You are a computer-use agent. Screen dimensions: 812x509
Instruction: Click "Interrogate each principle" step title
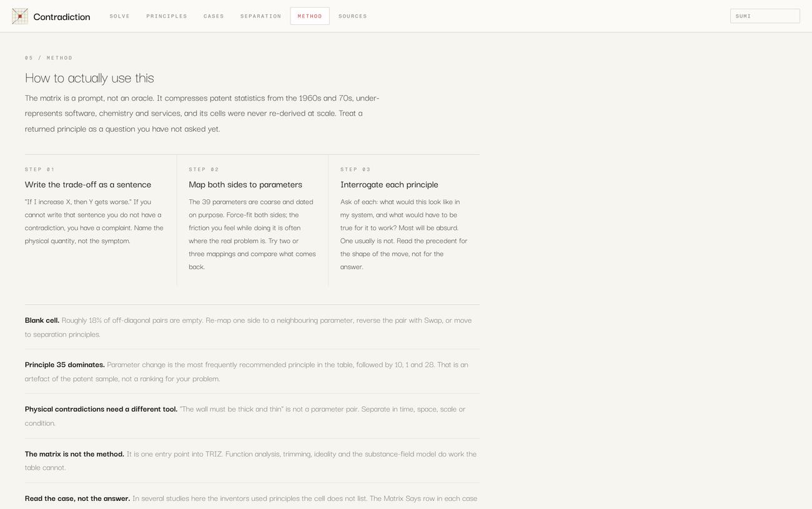(389, 184)
